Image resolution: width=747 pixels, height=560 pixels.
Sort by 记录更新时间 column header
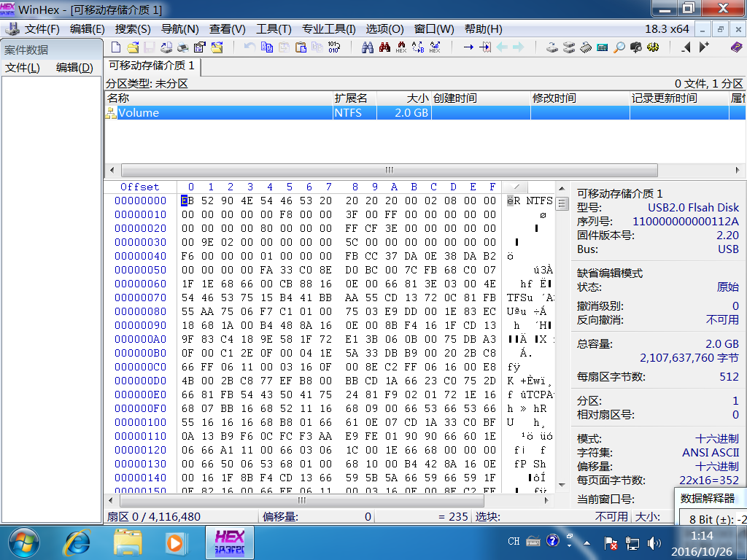tap(679, 98)
